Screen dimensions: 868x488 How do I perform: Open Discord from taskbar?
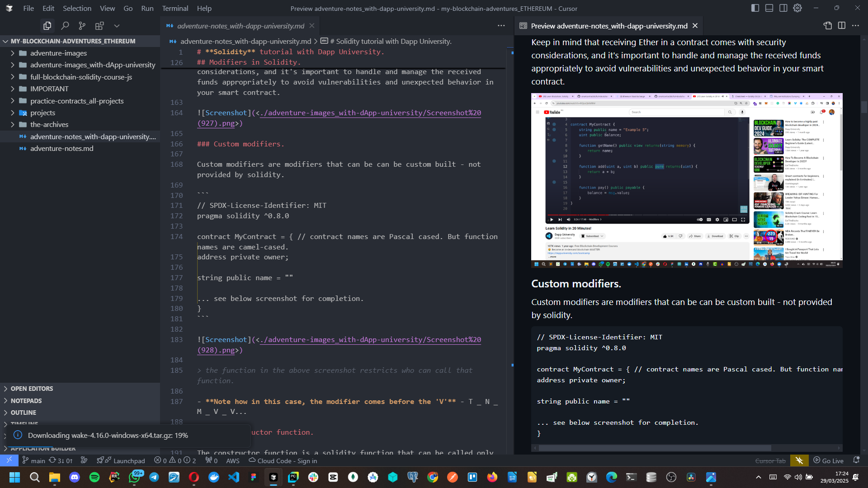[x=75, y=477]
